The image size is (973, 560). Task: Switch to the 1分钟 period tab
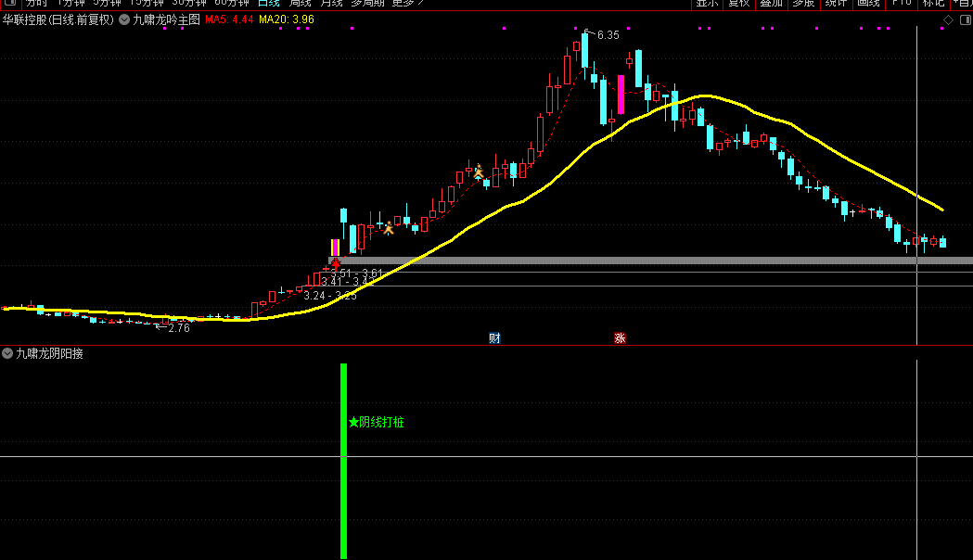point(70,3)
